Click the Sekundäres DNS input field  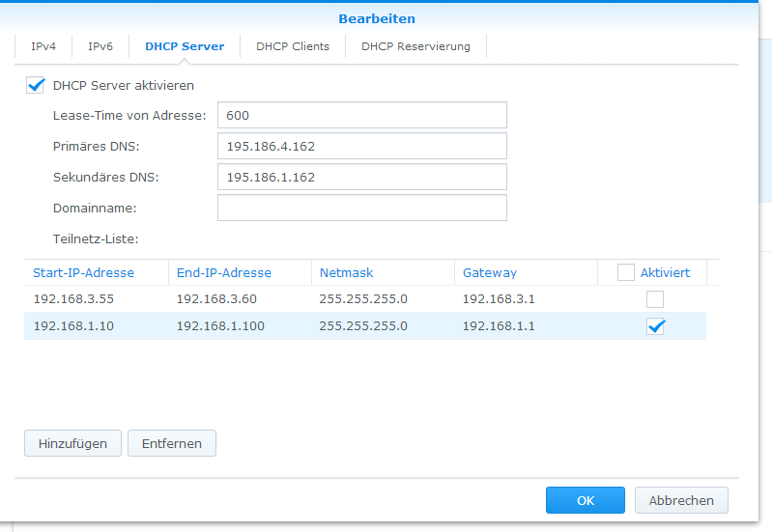[361, 178]
